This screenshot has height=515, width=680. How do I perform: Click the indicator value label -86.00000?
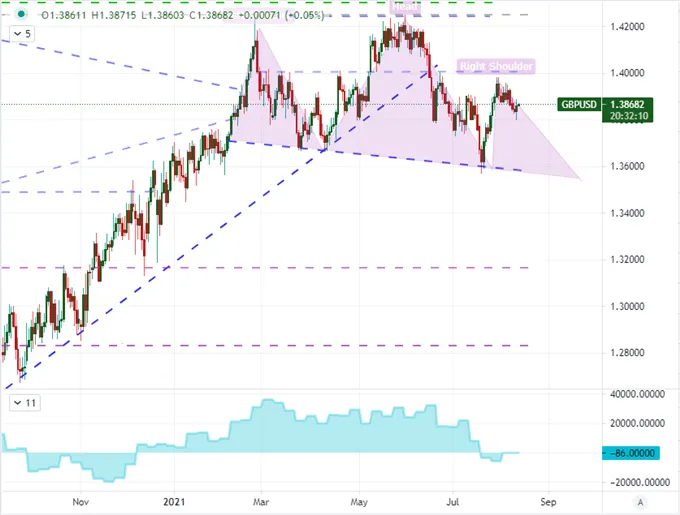[631, 453]
